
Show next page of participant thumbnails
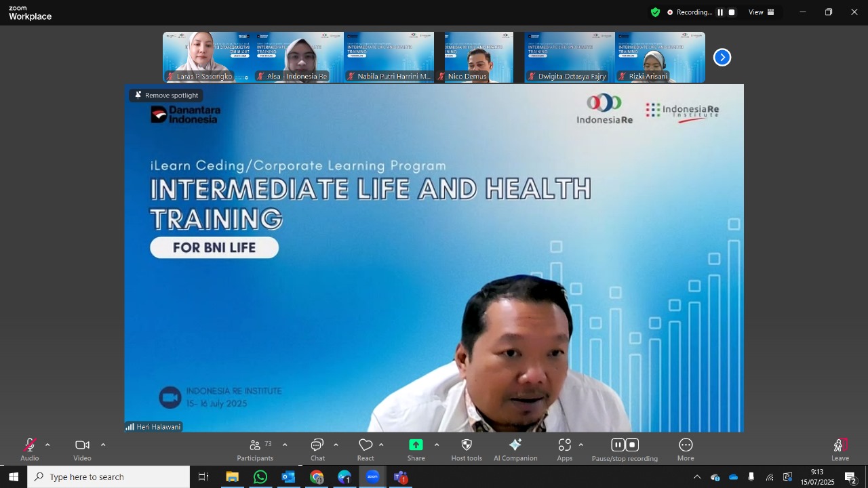point(722,58)
